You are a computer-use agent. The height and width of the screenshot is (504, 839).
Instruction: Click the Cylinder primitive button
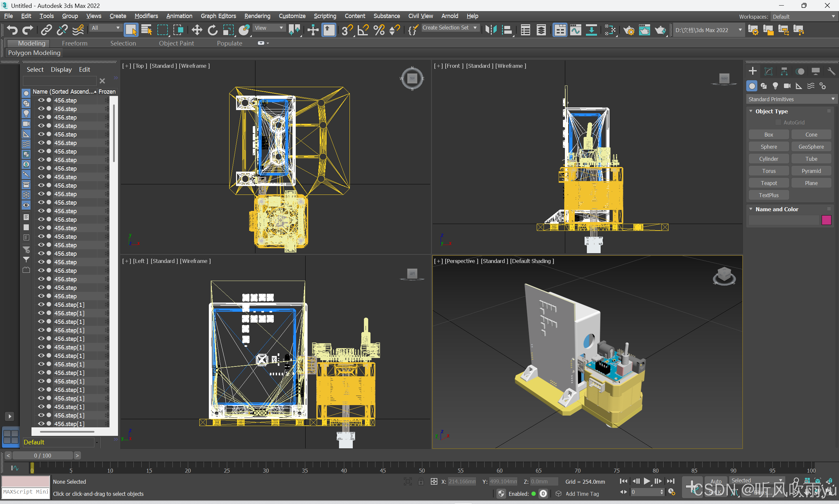pyautogui.click(x=768, y=159)
